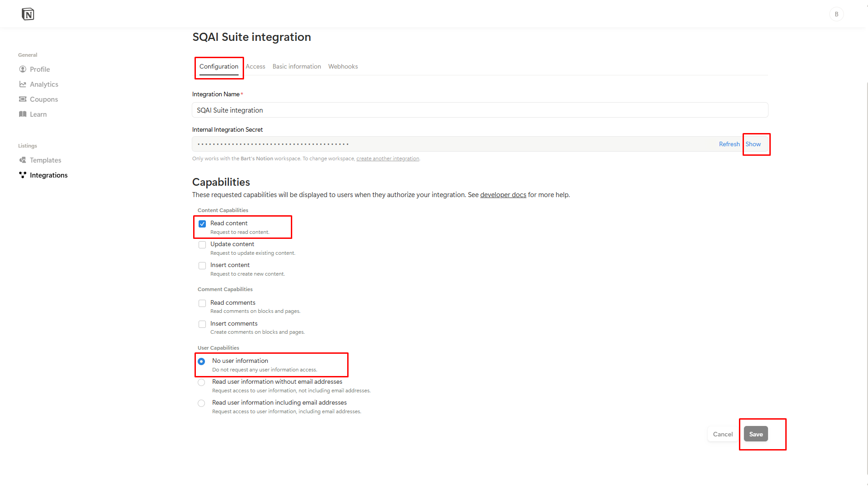Show the internal integration secret
868x490 pixels.
[x=753, y=144]
